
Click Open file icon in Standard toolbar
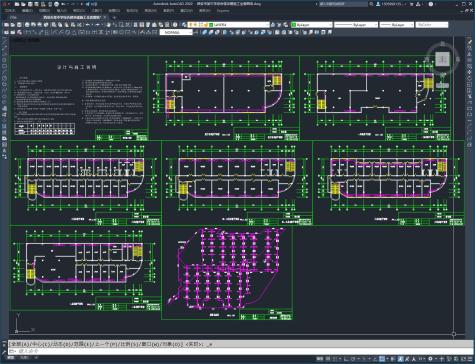(13, 25)
